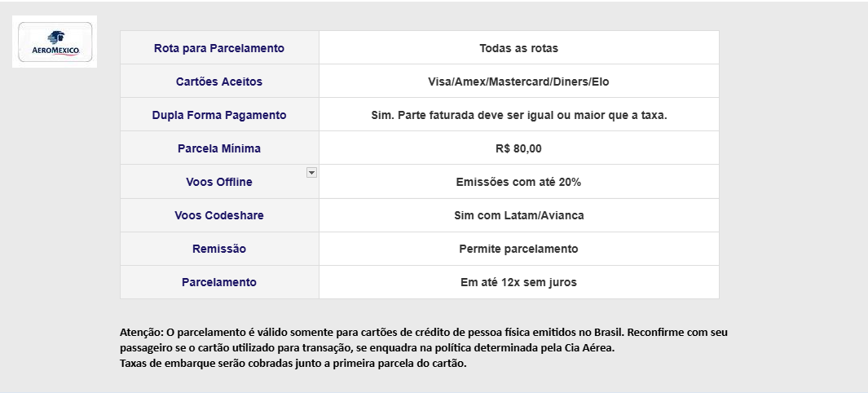Click the R$ 80,00 value cell

pos(518,148)
